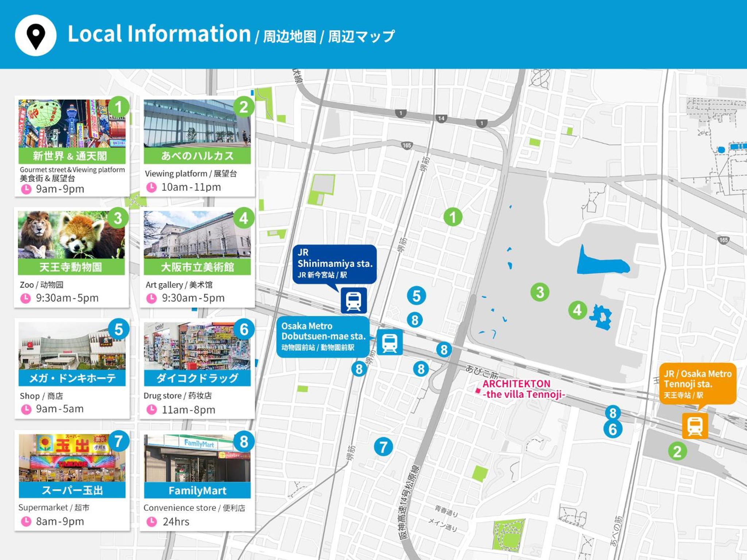Click the route 14 shield on the map
747x560 pixels.
441,118
